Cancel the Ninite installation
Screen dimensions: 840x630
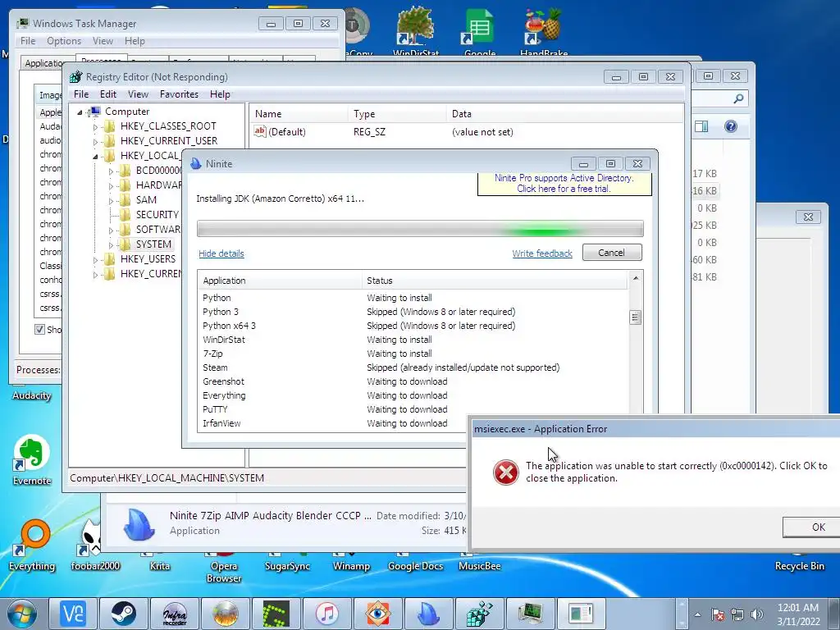pos(612,253)
